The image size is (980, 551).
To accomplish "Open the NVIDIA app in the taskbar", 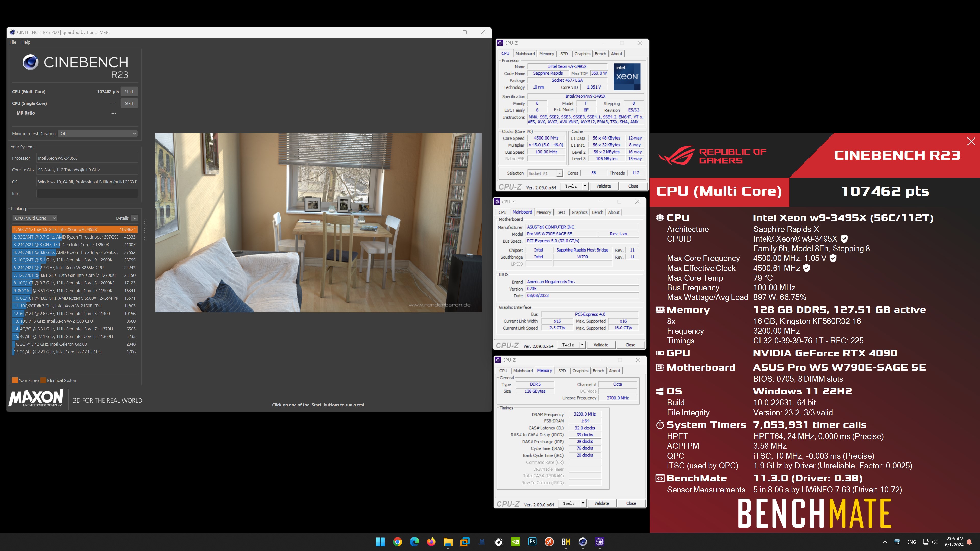I will (516, 542).
